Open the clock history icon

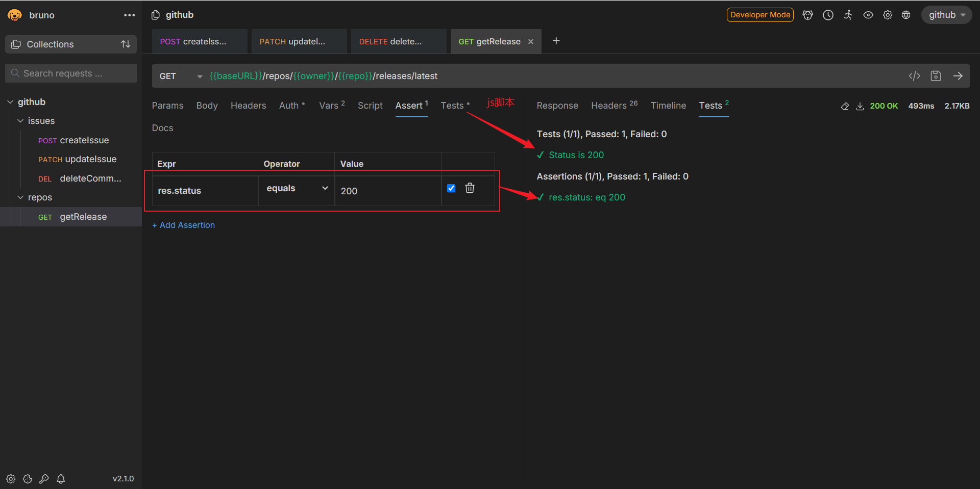click(828, 15)
